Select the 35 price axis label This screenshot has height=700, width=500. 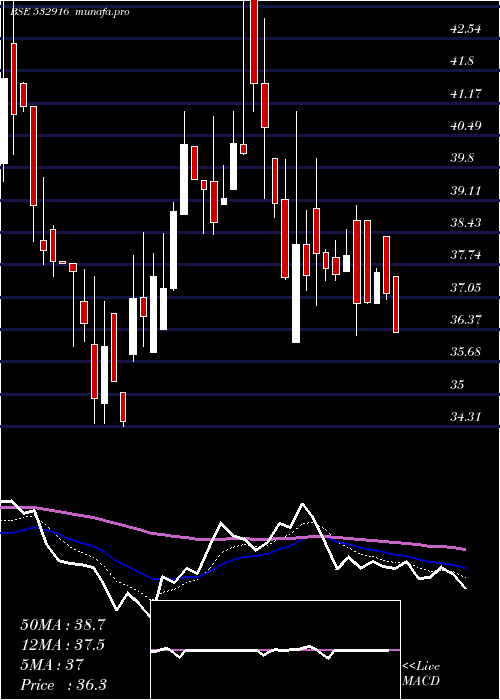pyautogui.click(x=458, y=384)
